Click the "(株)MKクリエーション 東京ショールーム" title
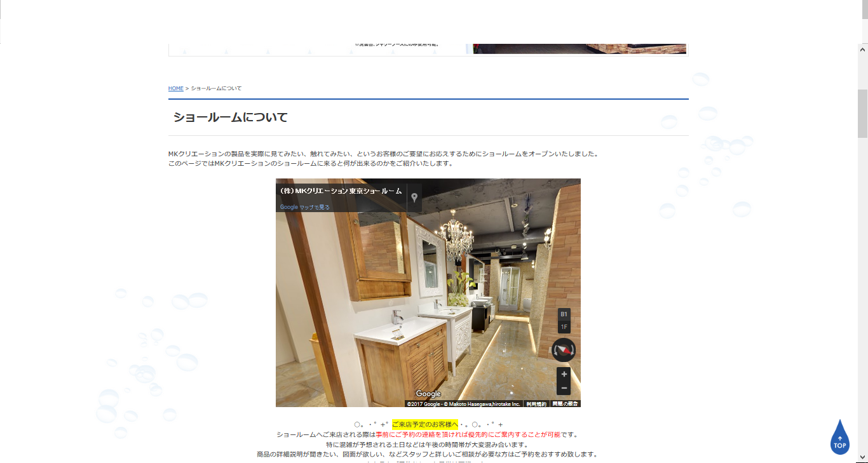Viewport: 868px width, 463px height. point(341,191)
